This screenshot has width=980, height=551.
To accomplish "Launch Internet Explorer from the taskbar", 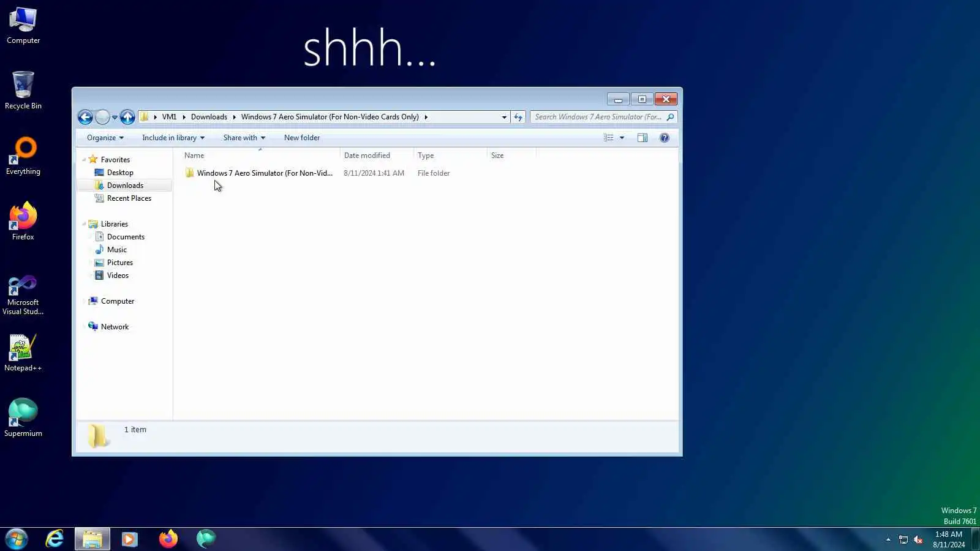I will [55, 539].
